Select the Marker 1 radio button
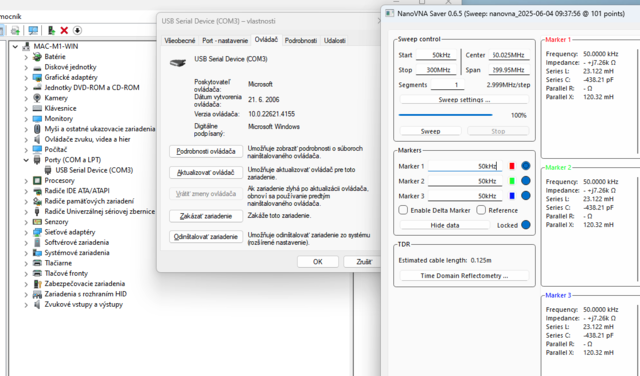The width and height of the screenshot is (640, 376). [x=526, y=166]
